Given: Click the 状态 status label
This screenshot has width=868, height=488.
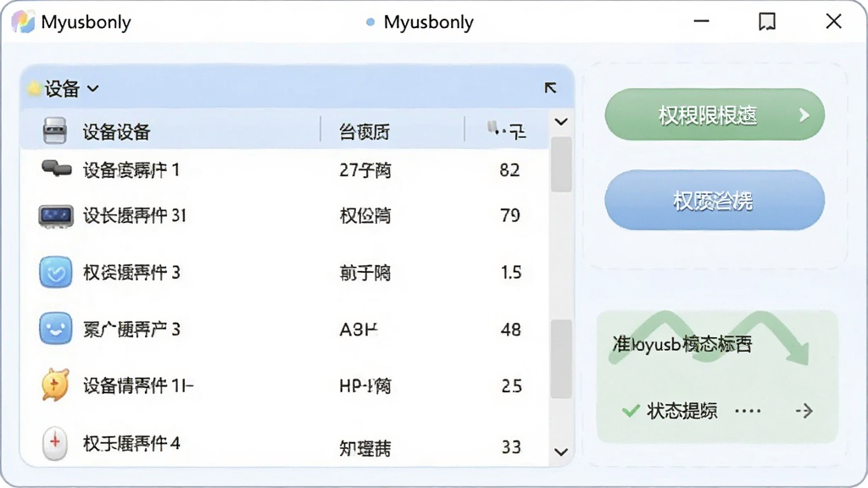Looking at the screenshot, I should click(x=682, y=411).
